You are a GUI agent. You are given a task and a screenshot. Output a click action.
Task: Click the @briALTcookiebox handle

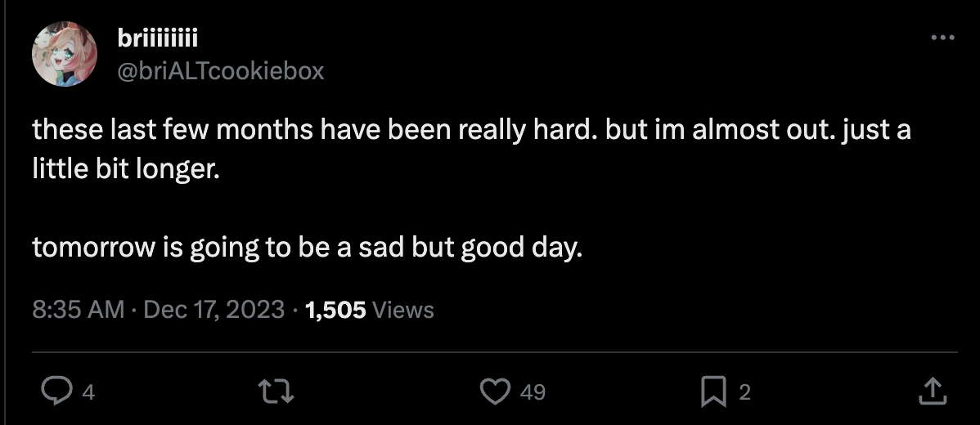221,71
